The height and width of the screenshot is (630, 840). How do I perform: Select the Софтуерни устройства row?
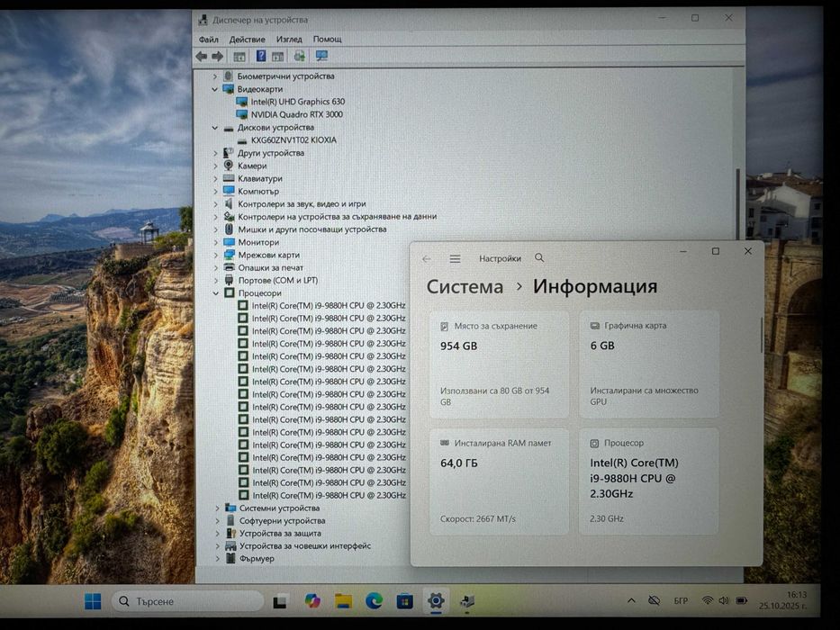[283, 521]
